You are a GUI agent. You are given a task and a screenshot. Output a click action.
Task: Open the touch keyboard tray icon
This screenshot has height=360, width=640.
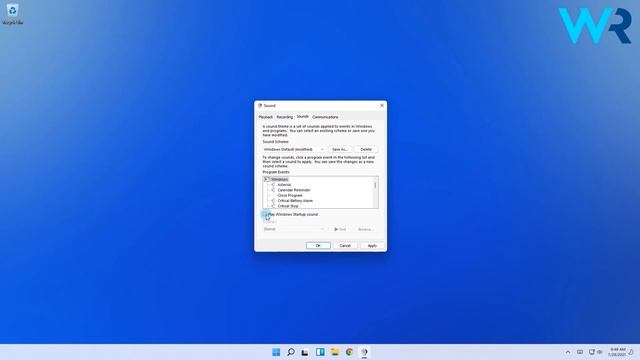point(580,352)
